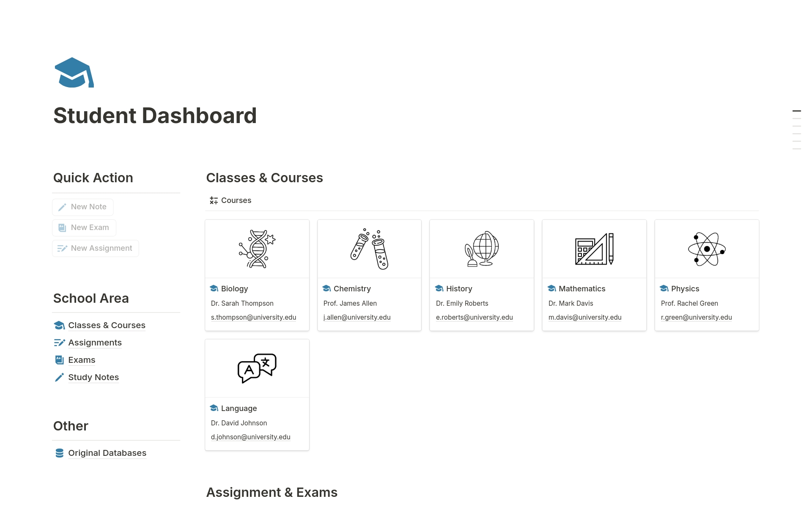Click the Mathematics calculator and ruler icon
Viewport: 812px width, 507px height.
point(594,249)
